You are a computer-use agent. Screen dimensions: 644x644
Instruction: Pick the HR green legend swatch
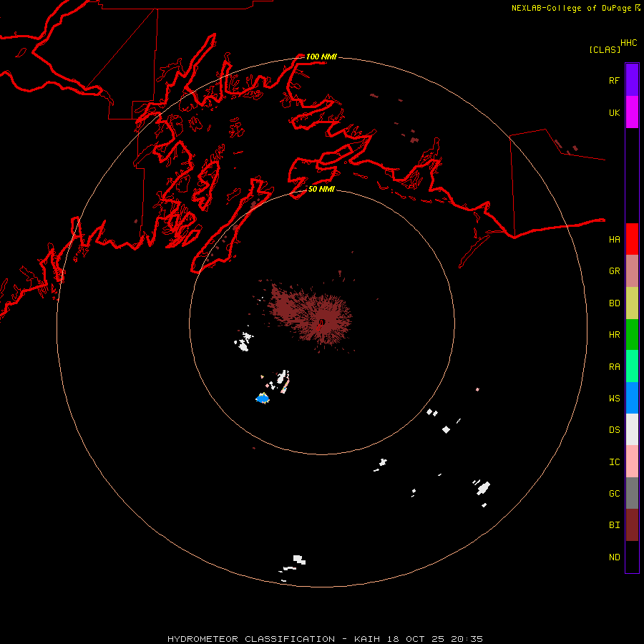tap(632, 334)
